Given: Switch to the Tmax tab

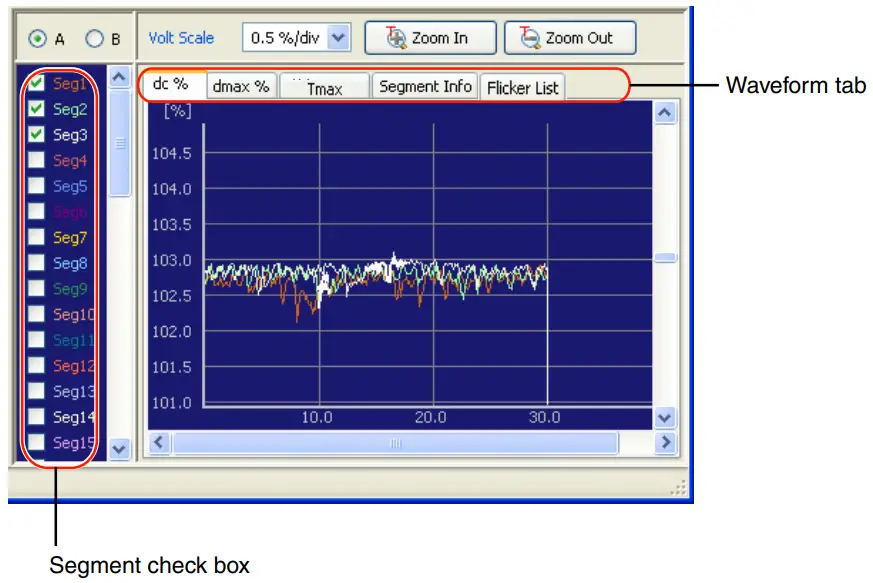Looking at the screenshot, I should click(x=325, y=88).
